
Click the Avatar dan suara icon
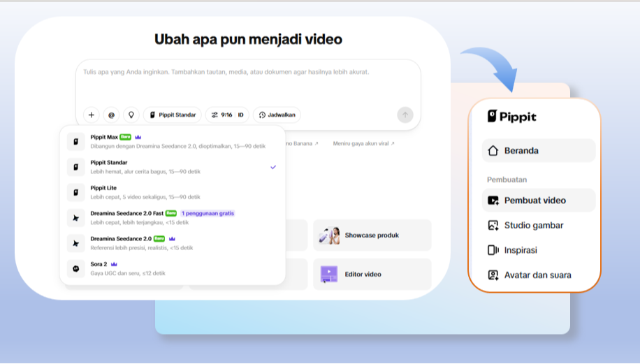click(x=493, y=275)
